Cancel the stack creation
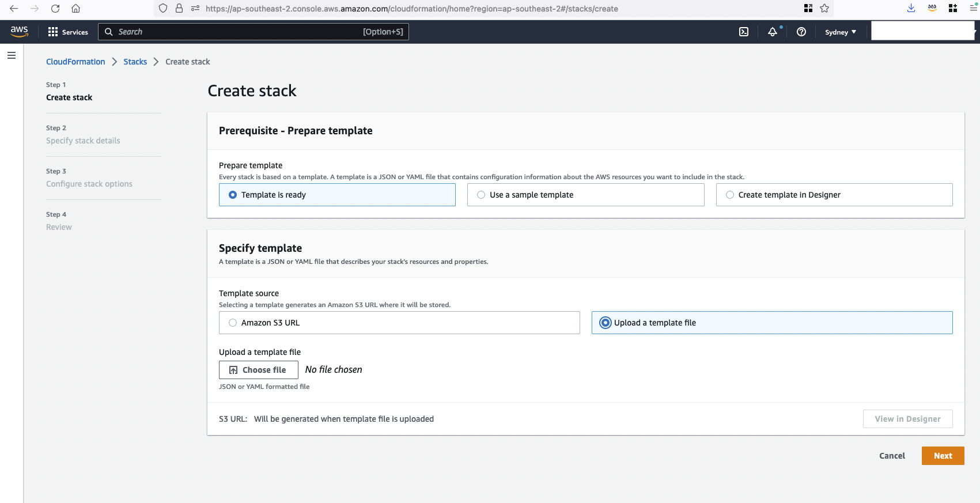Image resolution: width=980 pixels, height=503 pixels. pos(892,456)
